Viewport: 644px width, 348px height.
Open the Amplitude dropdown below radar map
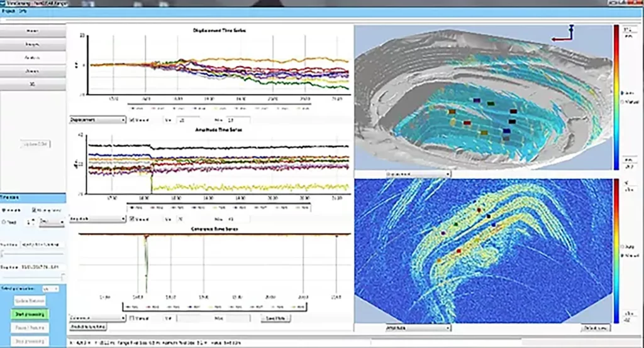click(418, 328)
